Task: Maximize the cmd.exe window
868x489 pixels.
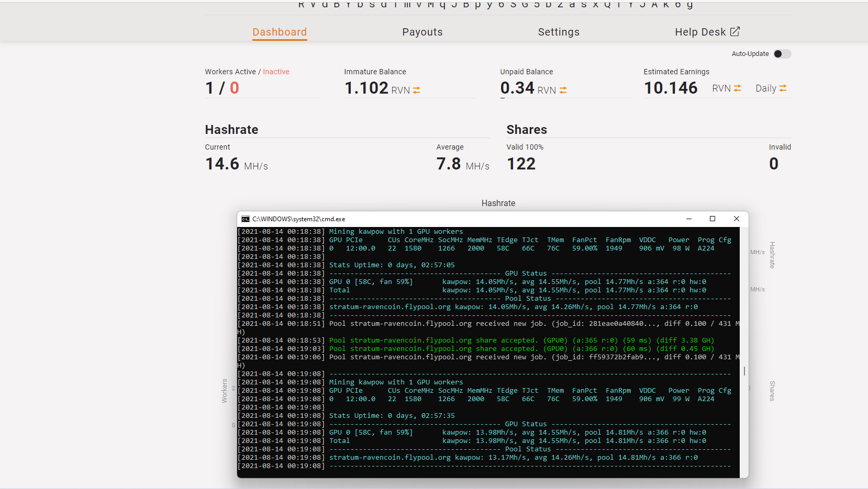Action: click(713, 219)
